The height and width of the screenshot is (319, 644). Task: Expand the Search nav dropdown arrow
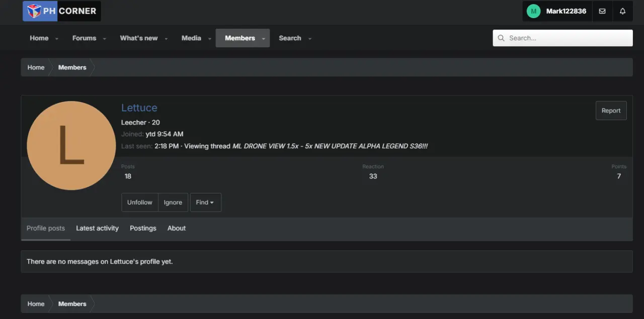pos(309,39)
